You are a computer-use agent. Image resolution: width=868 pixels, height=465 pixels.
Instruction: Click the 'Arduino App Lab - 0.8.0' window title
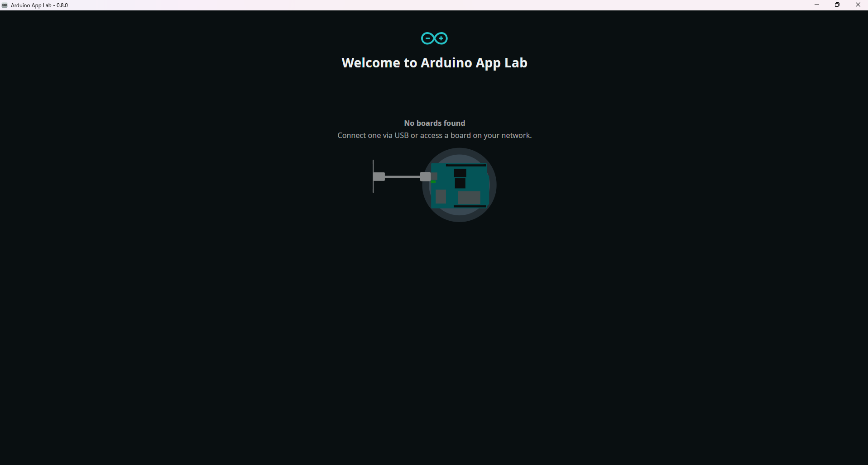pos(39,5)
